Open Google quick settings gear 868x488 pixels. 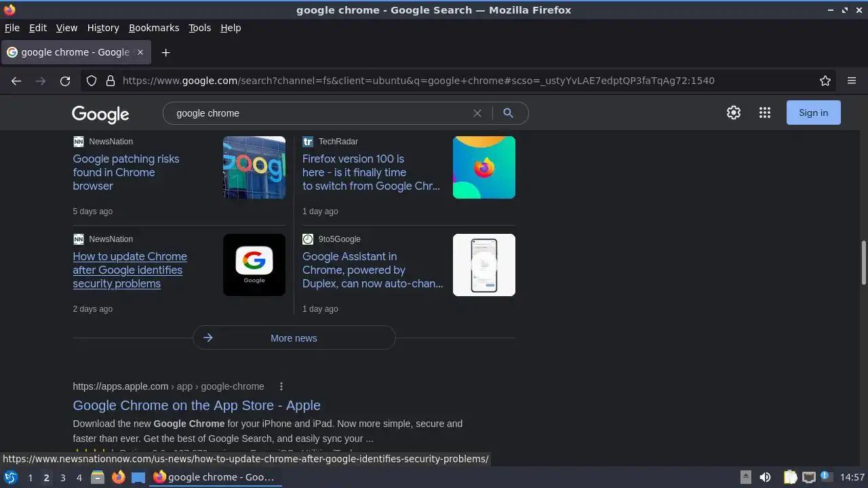pyautogui.click(x=734, y=113)
